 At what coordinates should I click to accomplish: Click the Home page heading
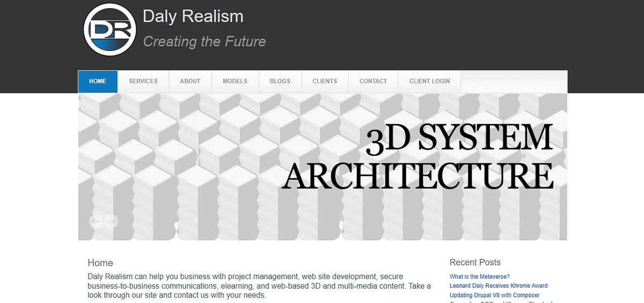click(x=100, y=263)
